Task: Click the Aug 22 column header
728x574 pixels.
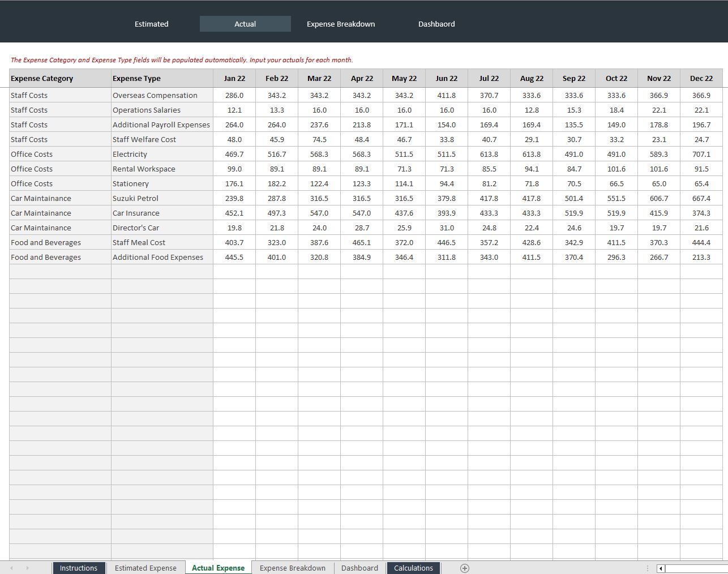Action: 532,78
